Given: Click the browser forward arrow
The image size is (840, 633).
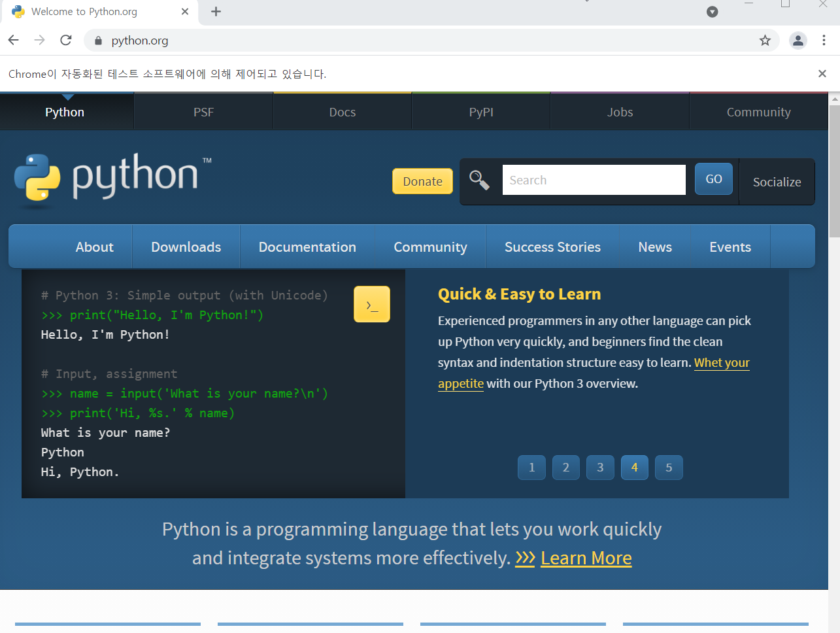Looking at the screenshot, I should [40, 40].
